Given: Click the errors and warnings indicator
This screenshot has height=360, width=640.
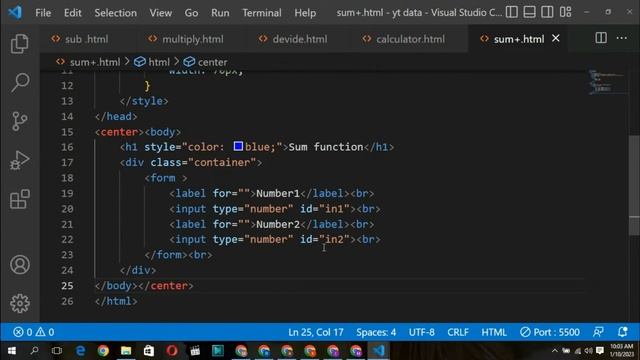Looking at the screenshot, I should click(34, 332).
